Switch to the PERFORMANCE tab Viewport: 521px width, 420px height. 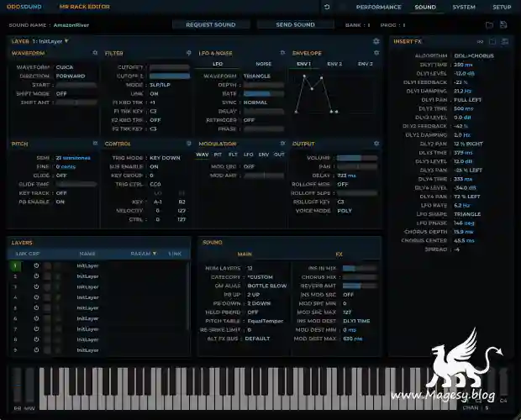click(x=379, y=7)
